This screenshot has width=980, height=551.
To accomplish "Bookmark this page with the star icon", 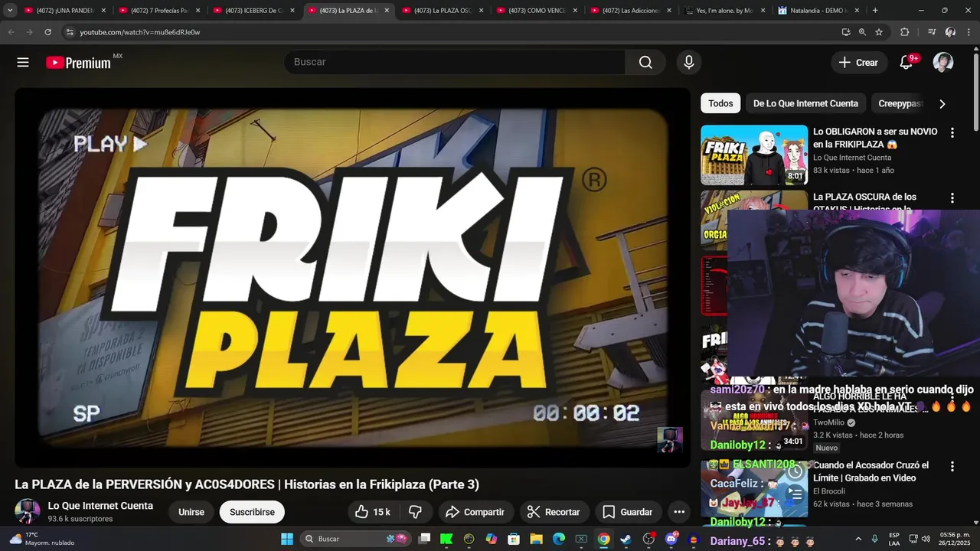I will click(879, 32).
